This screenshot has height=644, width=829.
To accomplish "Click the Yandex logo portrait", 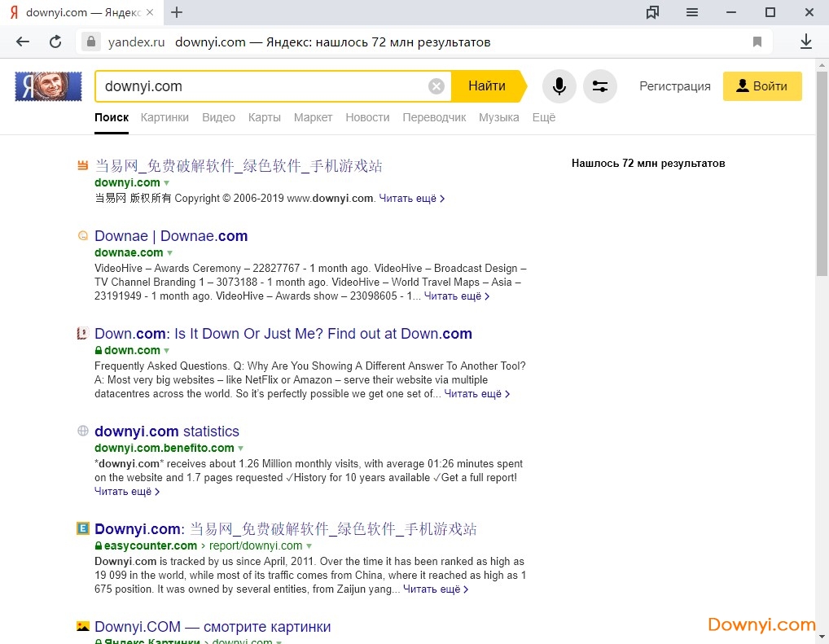I will (x=47, y=85).
